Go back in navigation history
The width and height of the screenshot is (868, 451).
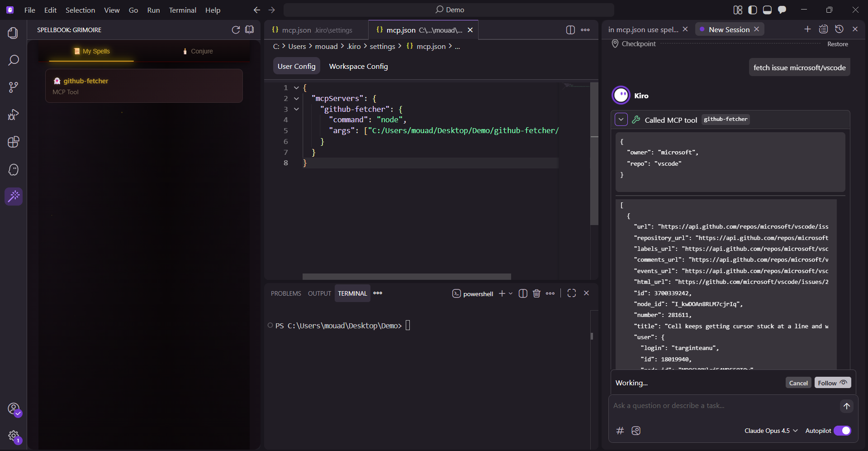tap(257, 10)
